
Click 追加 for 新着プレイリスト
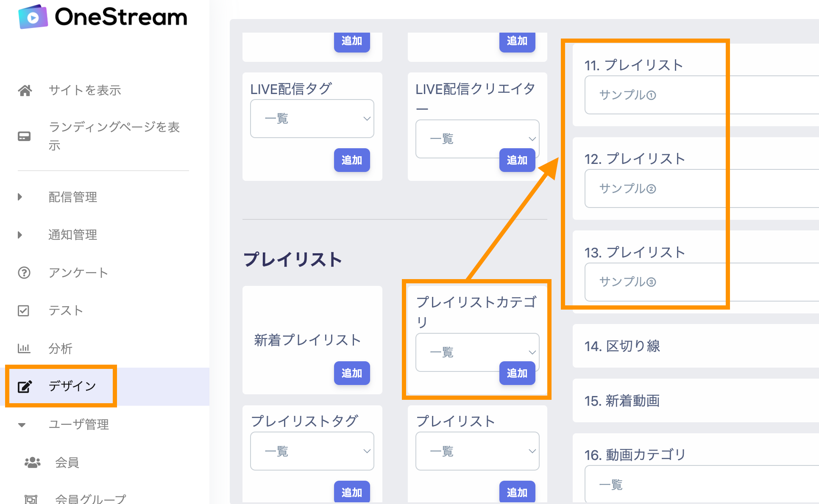[x=352, y=373]
